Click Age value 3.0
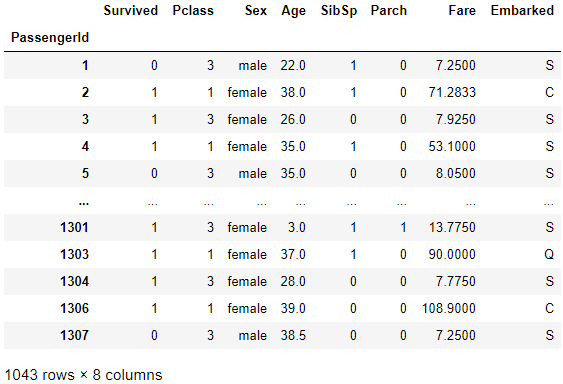 (297, 227)
